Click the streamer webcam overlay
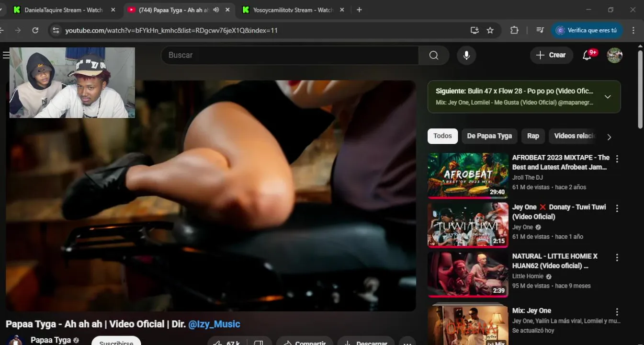The image size is (644, 345). click(x=72, y=82)
